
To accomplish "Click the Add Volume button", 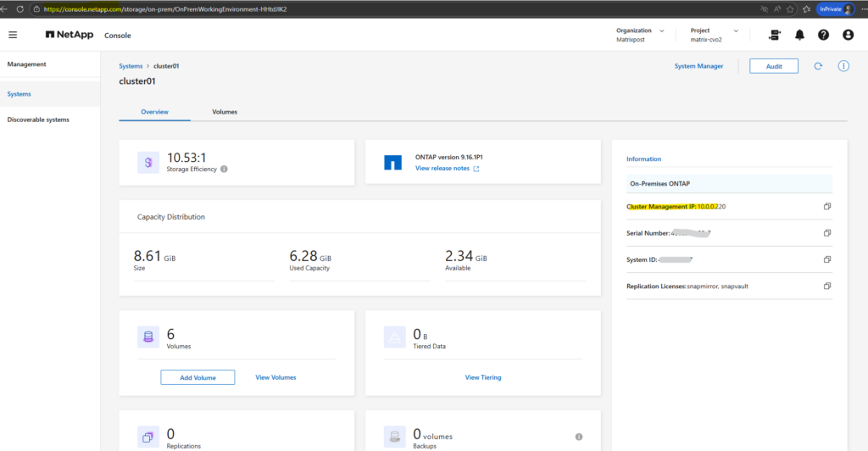I will [x=198, y=377].
